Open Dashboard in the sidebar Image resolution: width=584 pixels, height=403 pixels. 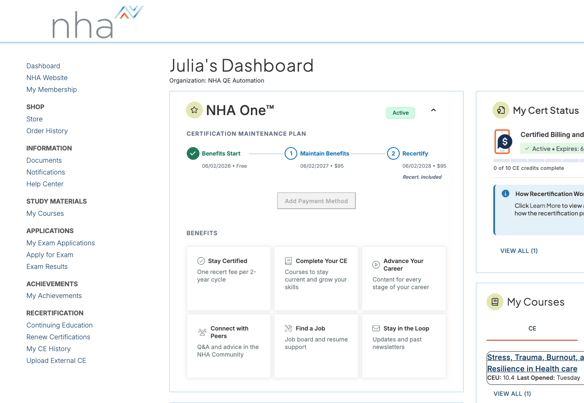click(43, 66)
